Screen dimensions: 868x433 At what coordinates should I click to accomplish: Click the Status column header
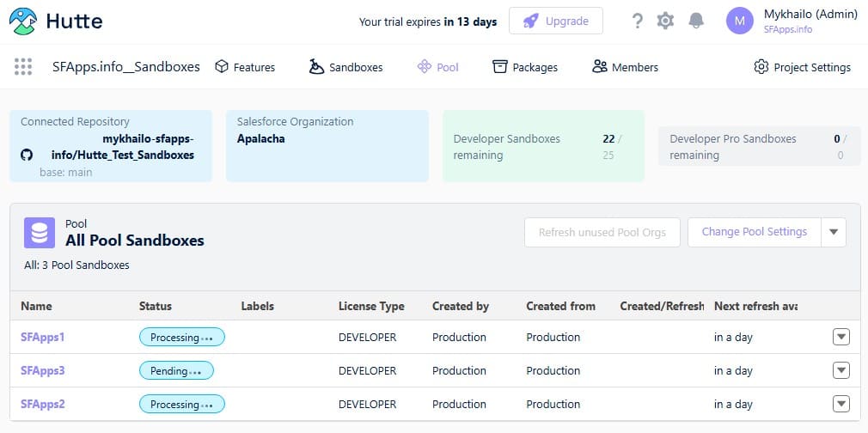156,306
